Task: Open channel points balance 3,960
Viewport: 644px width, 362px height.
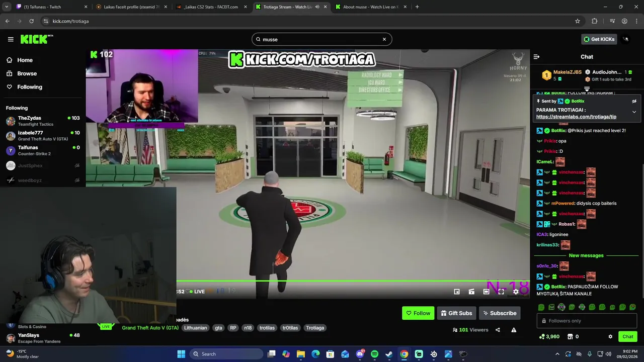Action: 549,336
